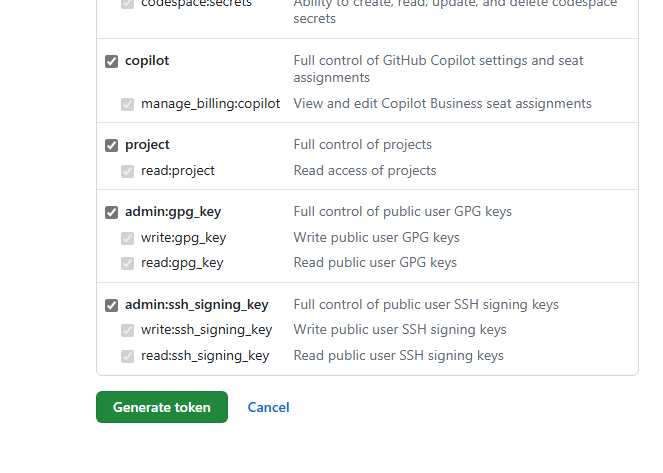The image size is (663, 473).
Task: Click 'Write public user SSH signing keys' text
Action: [400, 330]
